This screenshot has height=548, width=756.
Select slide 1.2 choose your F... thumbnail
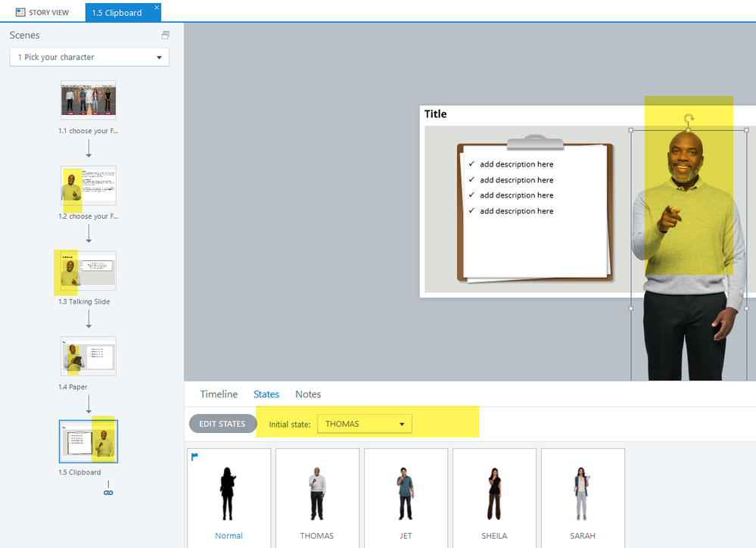coord(89,185)
